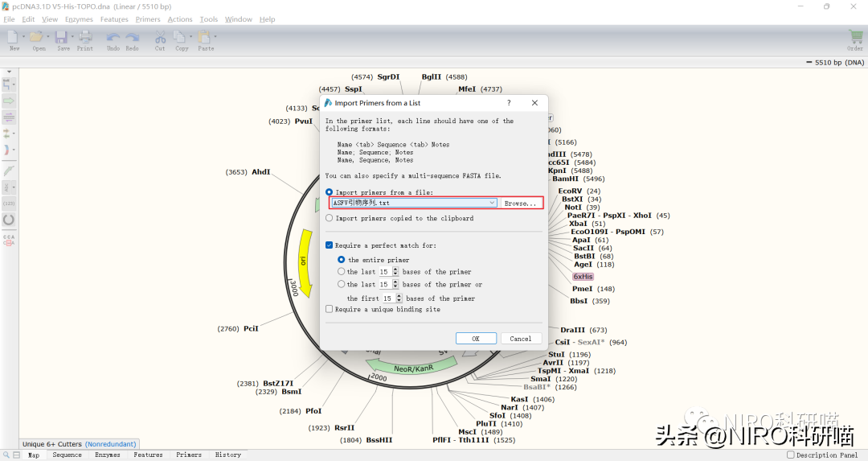Enable Require a unique binding site

click(330, 309)
